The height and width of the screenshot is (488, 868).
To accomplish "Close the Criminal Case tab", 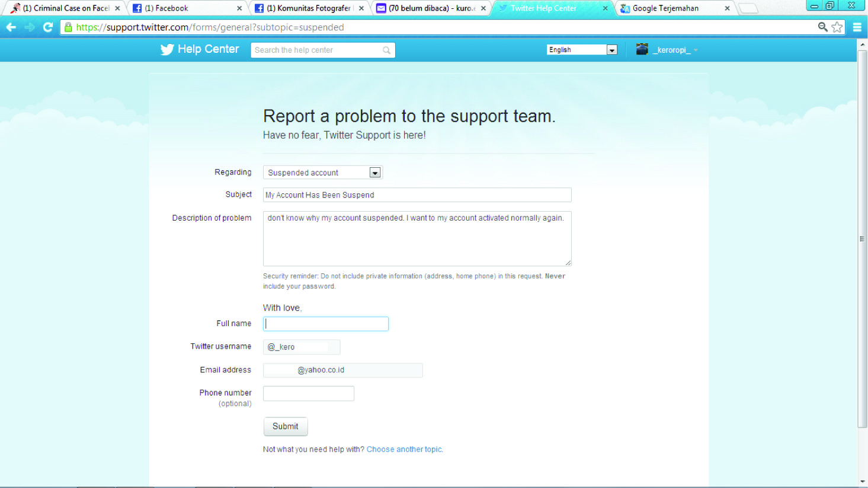I will 117,8.
